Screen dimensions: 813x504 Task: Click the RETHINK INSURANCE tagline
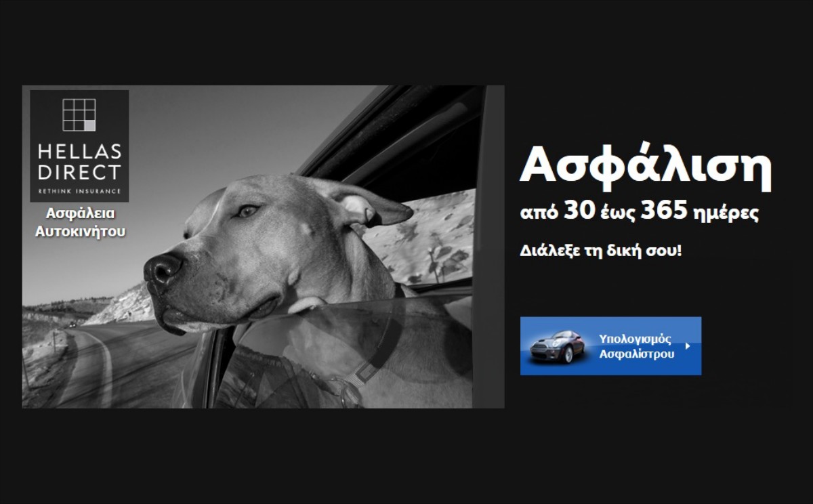click(x=79, y=191)
